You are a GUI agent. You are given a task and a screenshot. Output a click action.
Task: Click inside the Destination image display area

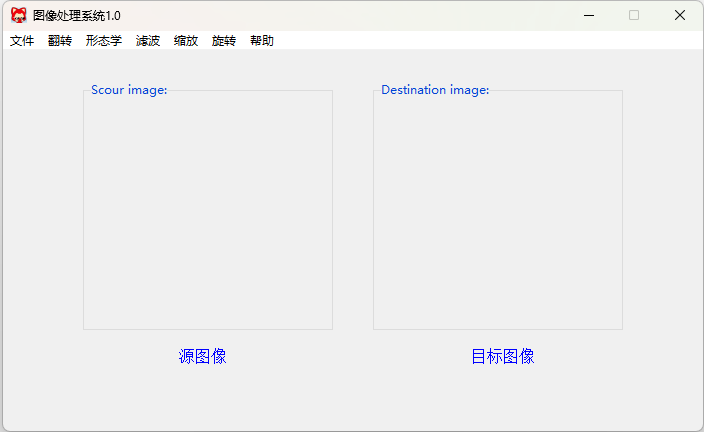[x=498, y=212]
